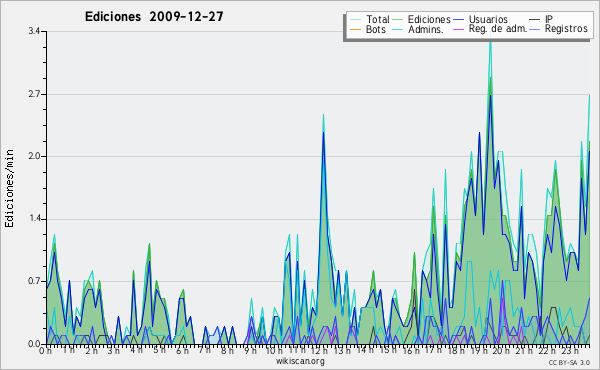Image resolution: width=600 pixels, height=370 pixels.
Task: Click the y-axis value 0.7
Action: [34, 281]
